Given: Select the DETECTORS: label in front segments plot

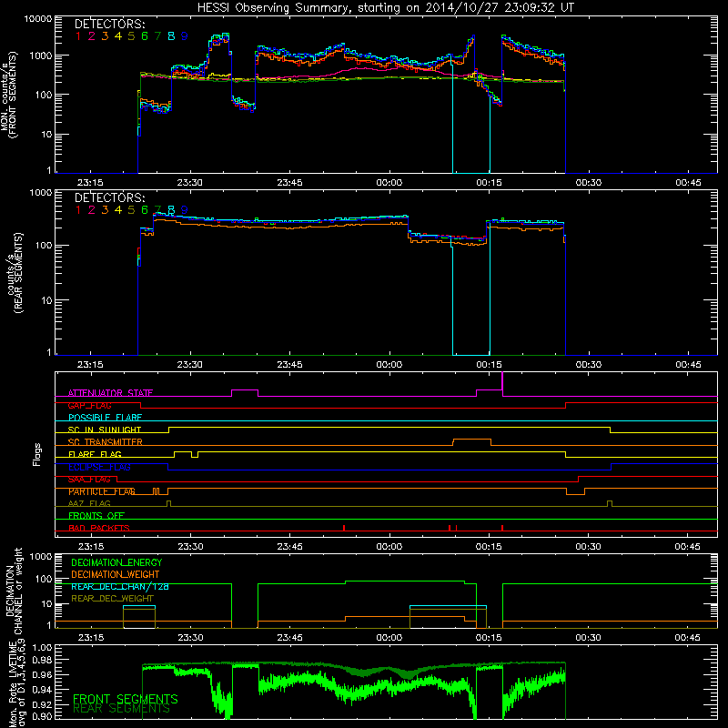Looking at the screenshot, I should (109, 25).
